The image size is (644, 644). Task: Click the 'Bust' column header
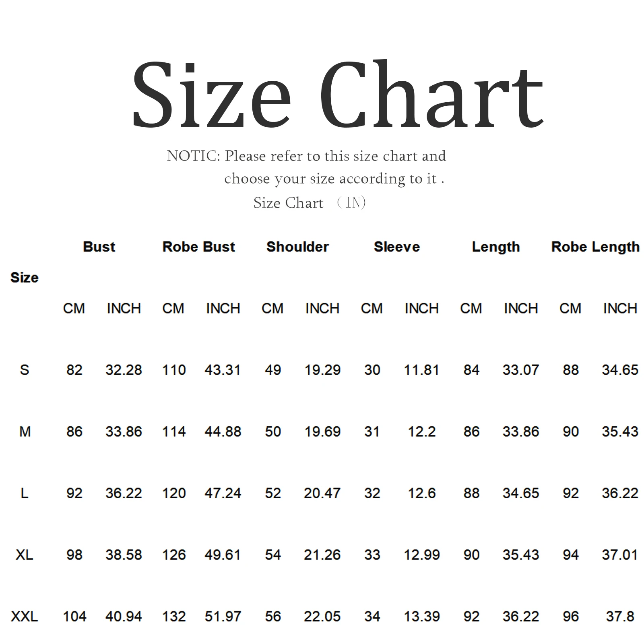pyautogui.click(x=99, y=247)
